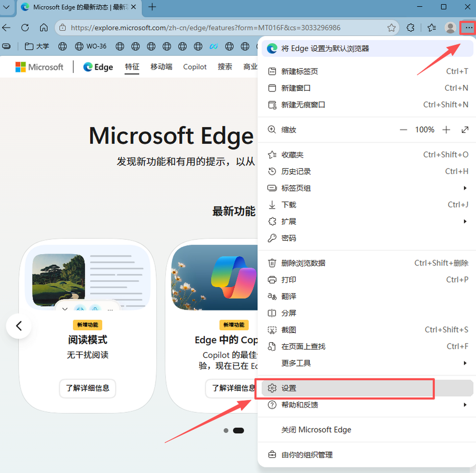Click 将 Edge 设置为默认浏览器 banner
Image resolution: width=476 pixels, height=473 pixels.
coord(367,48)
